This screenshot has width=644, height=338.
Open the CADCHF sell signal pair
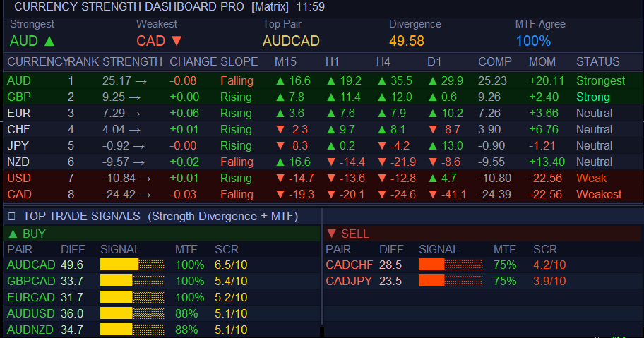350,265
